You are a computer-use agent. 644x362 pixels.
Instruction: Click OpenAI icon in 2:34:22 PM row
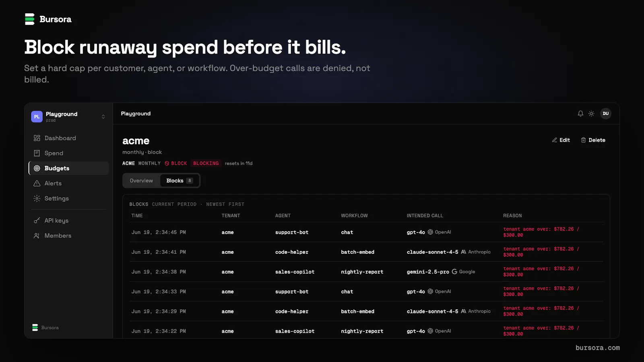point(430,331)
